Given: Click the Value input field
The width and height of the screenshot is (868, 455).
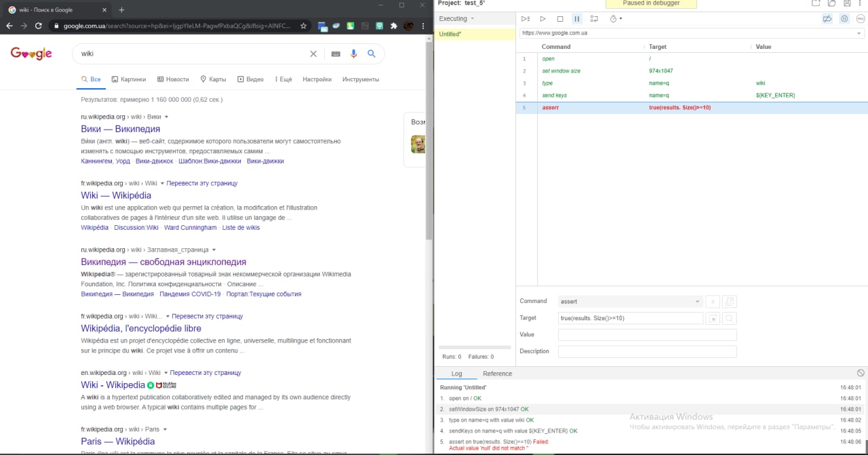Looking at the screenshot, I should [647, 335].
